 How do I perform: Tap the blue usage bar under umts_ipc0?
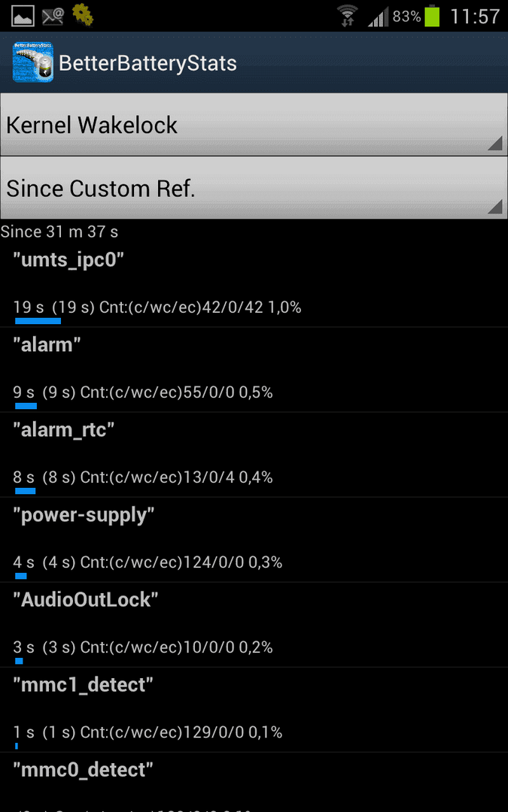pyautogui.click(x=38, y=321)
